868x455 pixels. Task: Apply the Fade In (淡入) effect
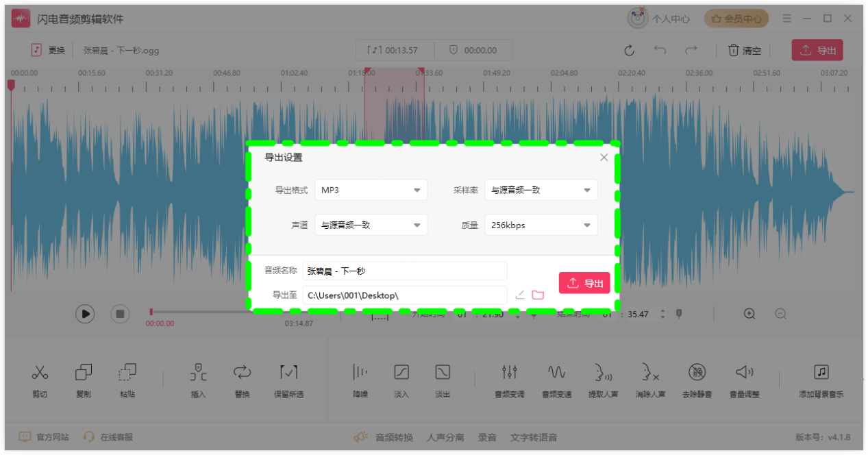[x=401, y=381]
